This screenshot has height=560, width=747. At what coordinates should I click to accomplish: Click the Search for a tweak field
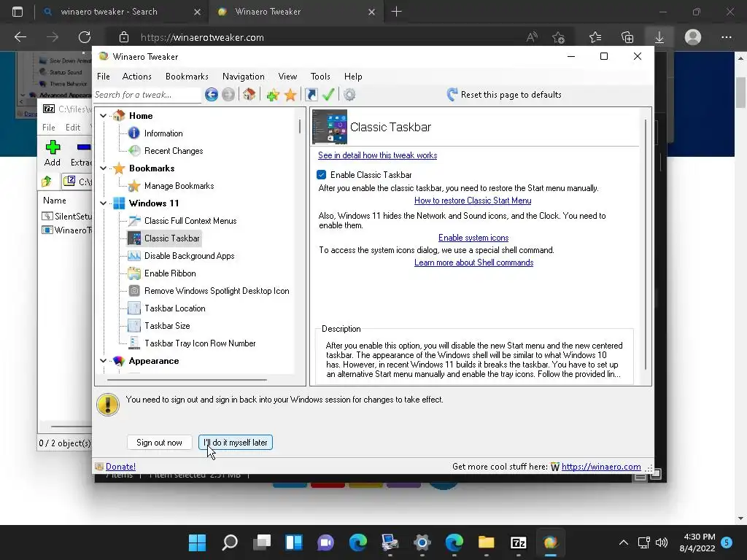click(x=147, y=95)
